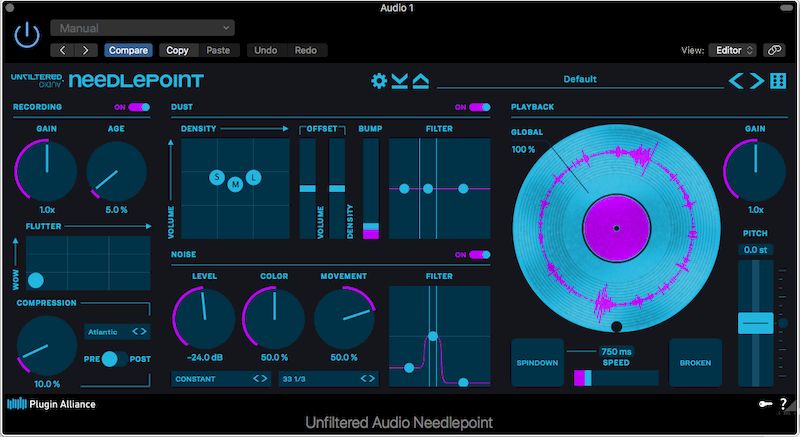Step to next setting in Logic header
This screenshot has height=437, width=800.
86,50
